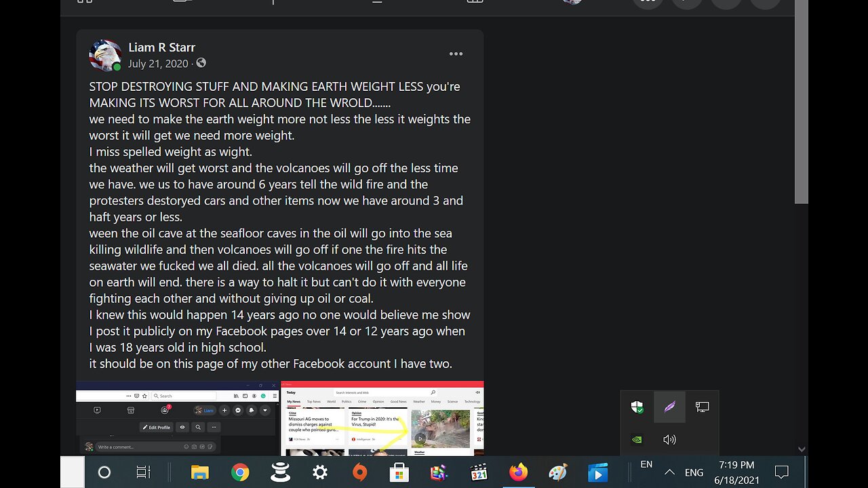Click the line "I miss spelled weight as wight."
Image resolution: width=868 pixels, height=488 pixels.
click(x=171, y=152)
